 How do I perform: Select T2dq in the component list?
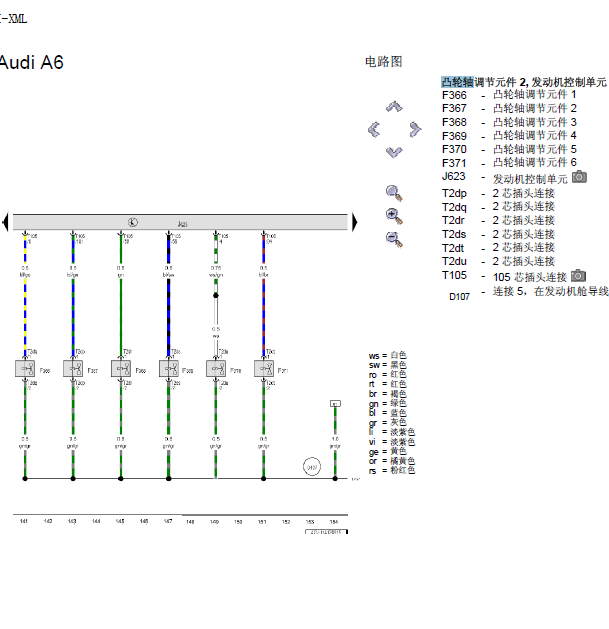point(454,207)
